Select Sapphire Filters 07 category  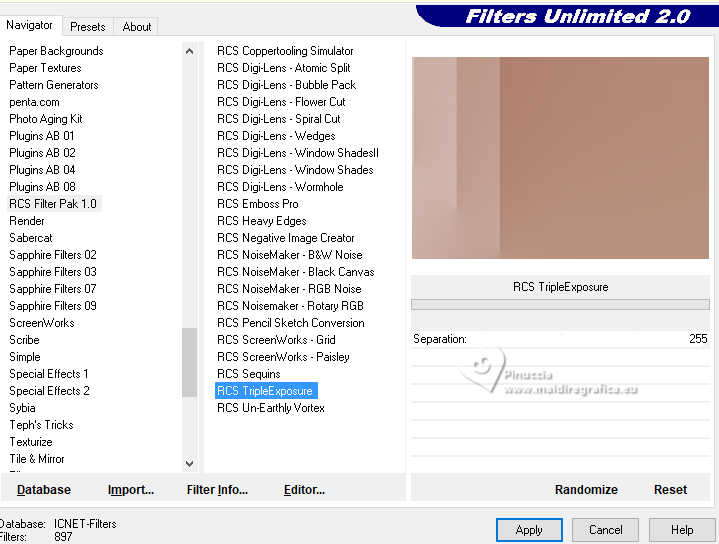point(53,289)
